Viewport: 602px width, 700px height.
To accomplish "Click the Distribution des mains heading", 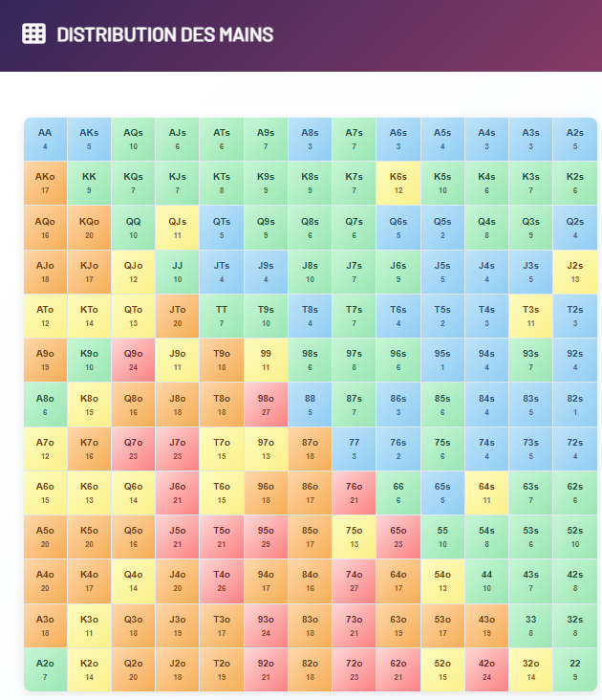I will 165,34.
